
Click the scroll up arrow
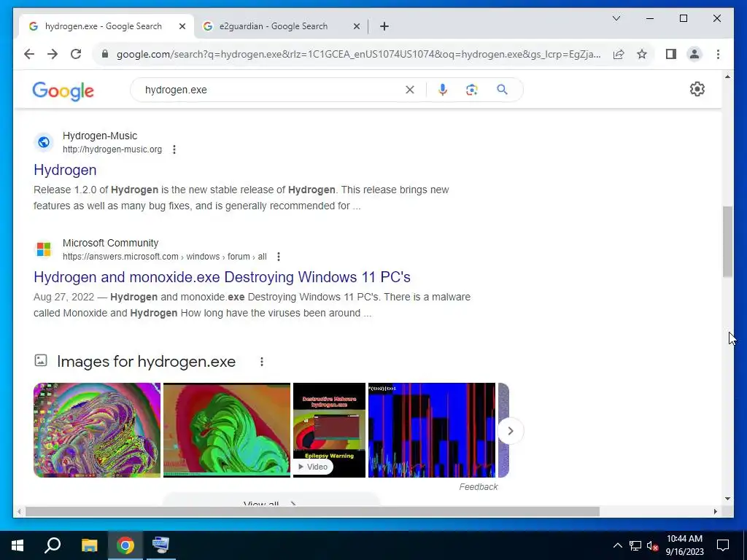(727, 77)
